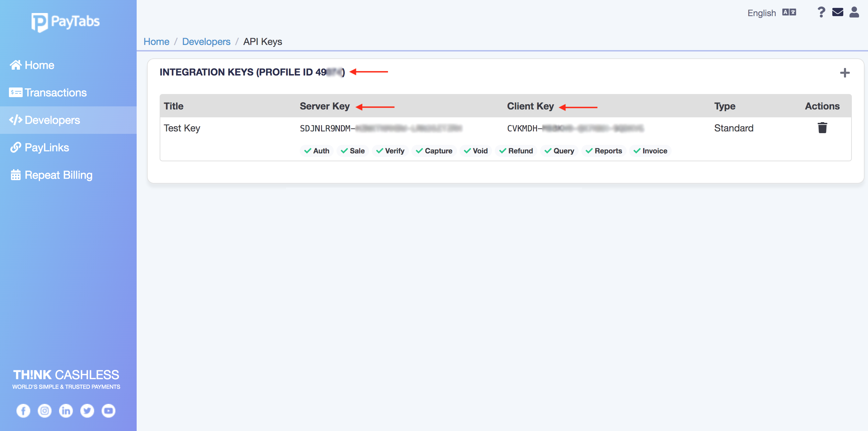Click the Sale permission badge
868x431 pixels.
click(x=353, y=151)
